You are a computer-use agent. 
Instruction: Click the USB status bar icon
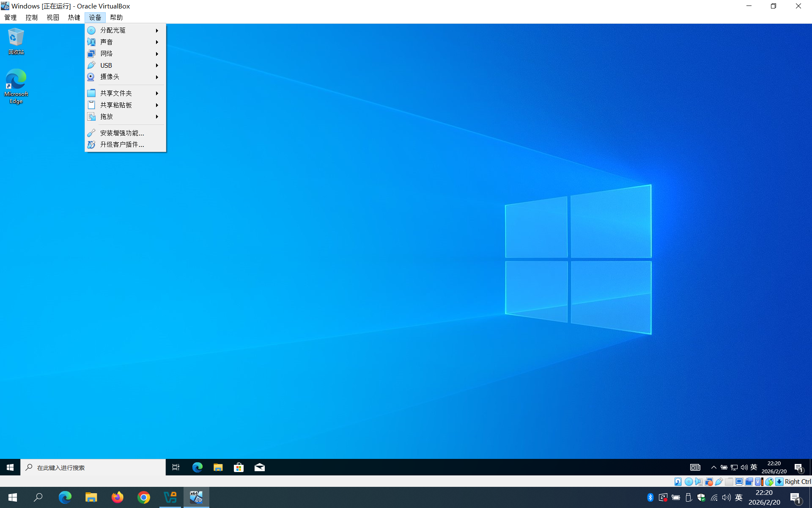pyautogui.click(x=719, y=482)
